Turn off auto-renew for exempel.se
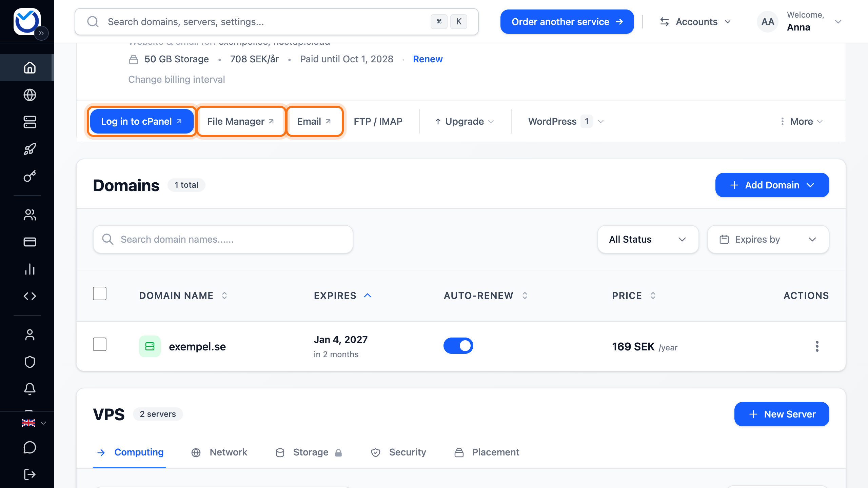 click(x=458, y=346)
